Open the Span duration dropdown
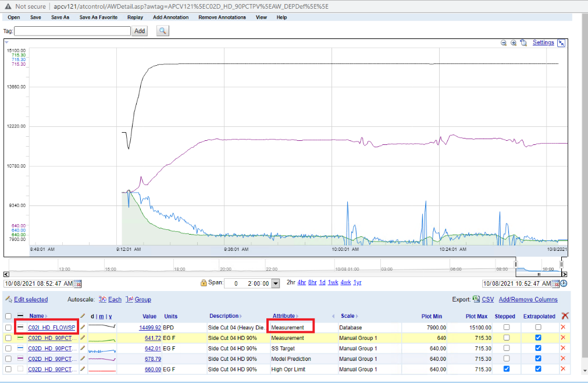 (x=276, y=283)
